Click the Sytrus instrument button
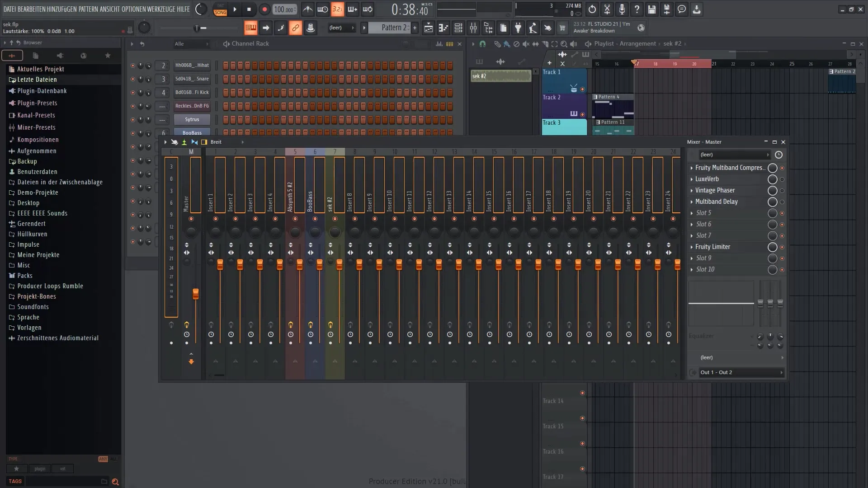 (192, 119)
